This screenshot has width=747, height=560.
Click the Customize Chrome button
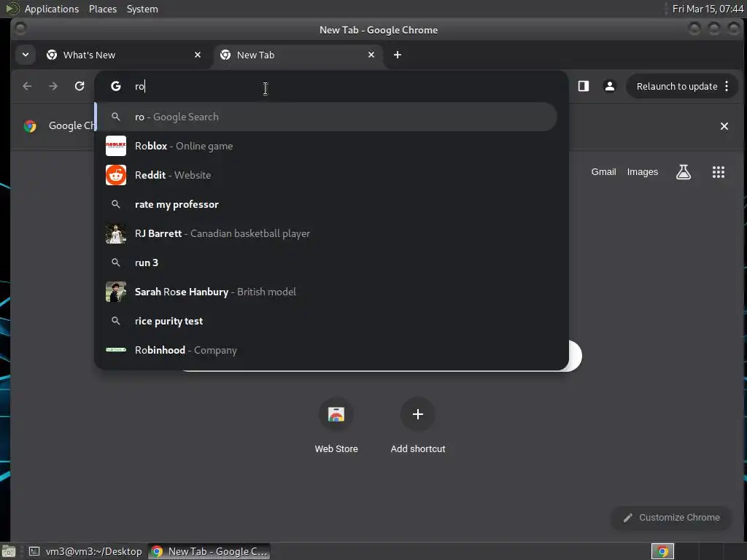point(671,518)
